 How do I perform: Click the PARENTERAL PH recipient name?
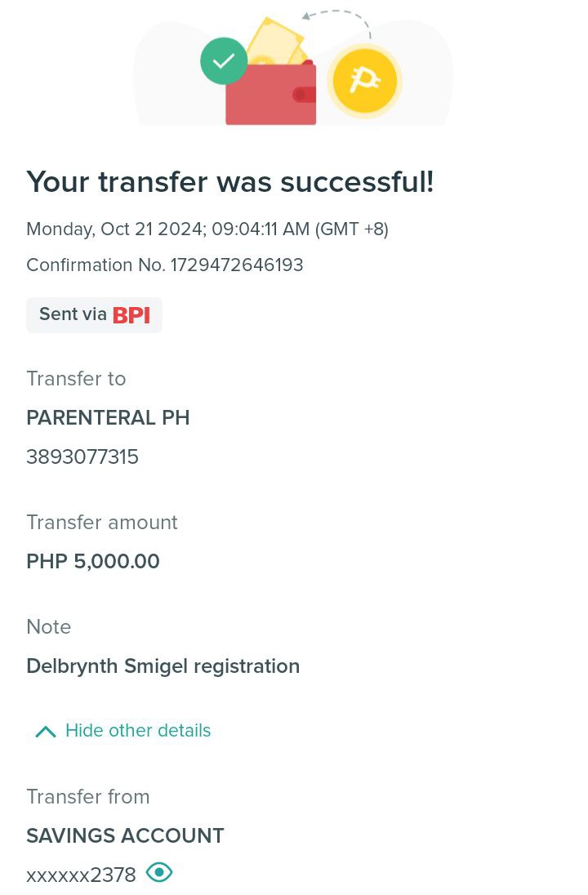tap(108, 418)
